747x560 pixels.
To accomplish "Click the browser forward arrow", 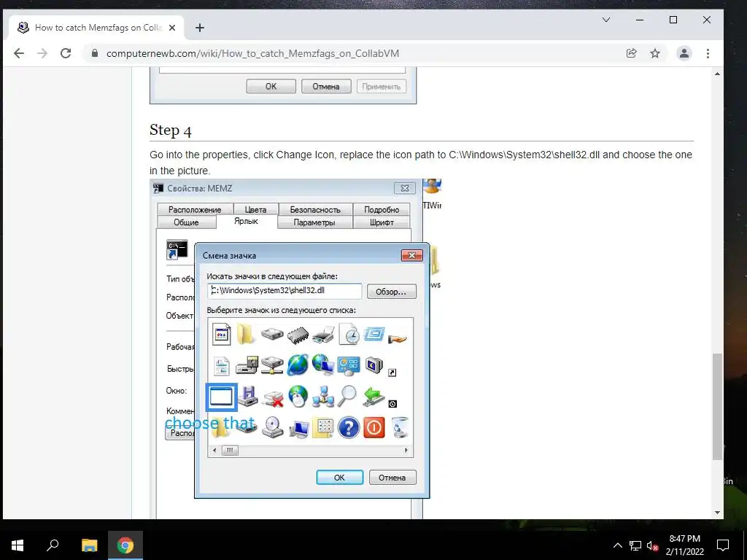I will pyautogui.click(x=42, y=53).
